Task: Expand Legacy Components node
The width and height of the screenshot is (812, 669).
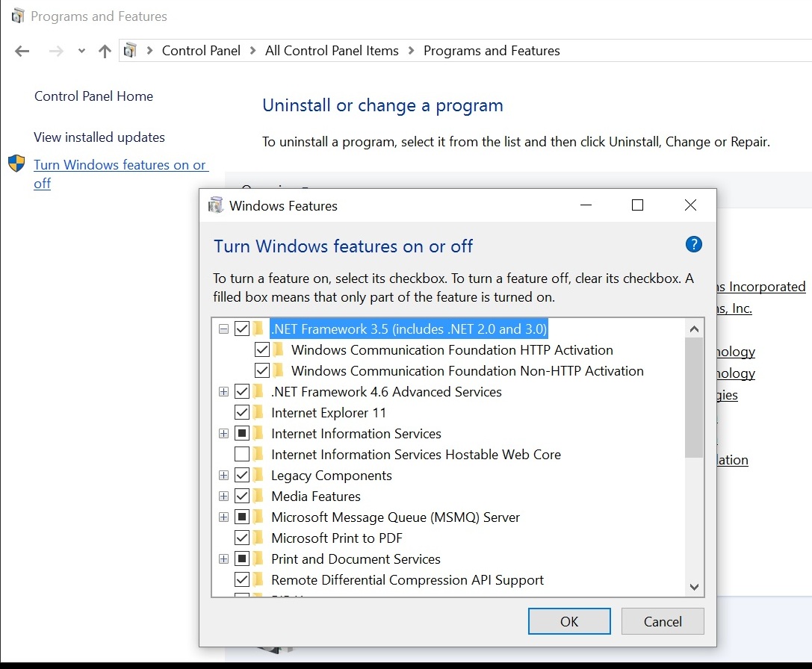Action: [x=223, y=476]
